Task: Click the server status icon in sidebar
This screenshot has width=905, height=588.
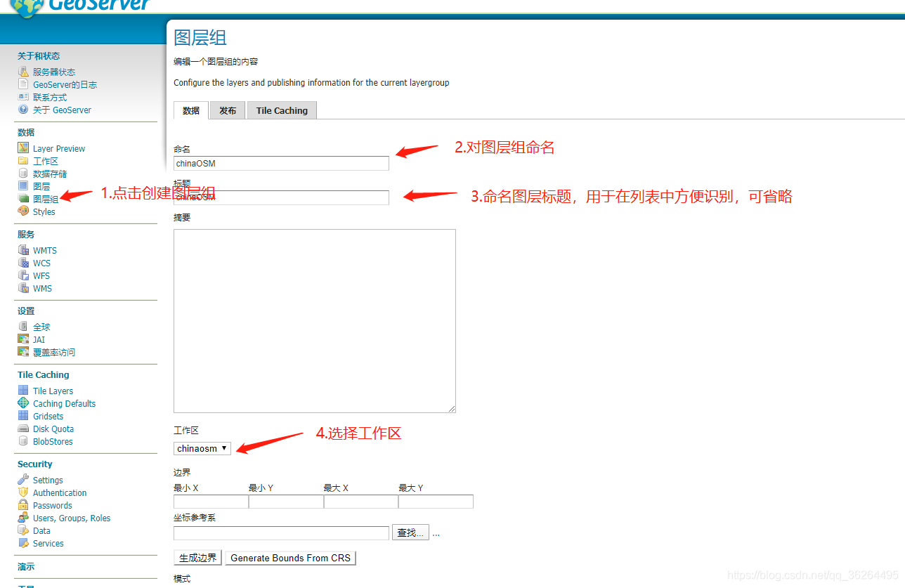Action: [23, 72]
